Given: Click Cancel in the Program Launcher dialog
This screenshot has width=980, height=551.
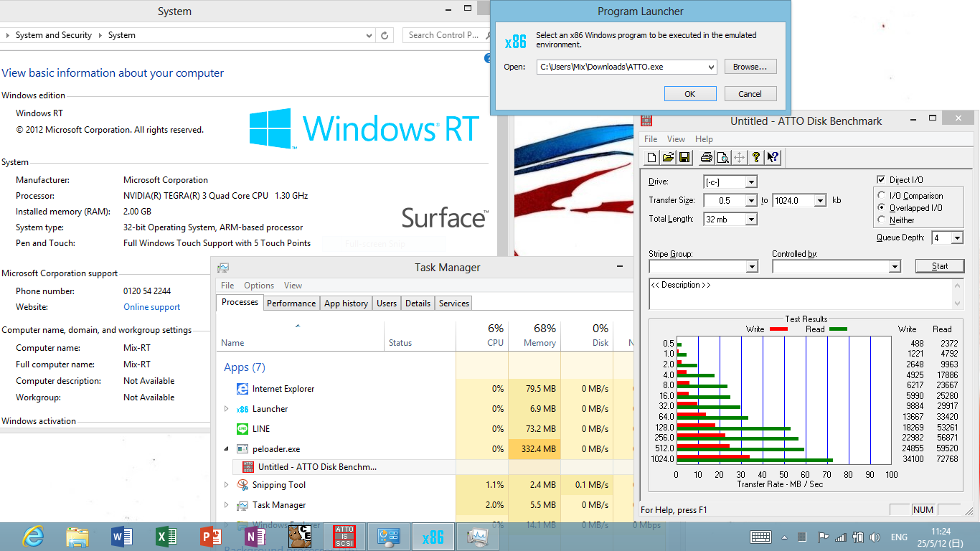Looking at the screenshot, I should click(750, 94).
